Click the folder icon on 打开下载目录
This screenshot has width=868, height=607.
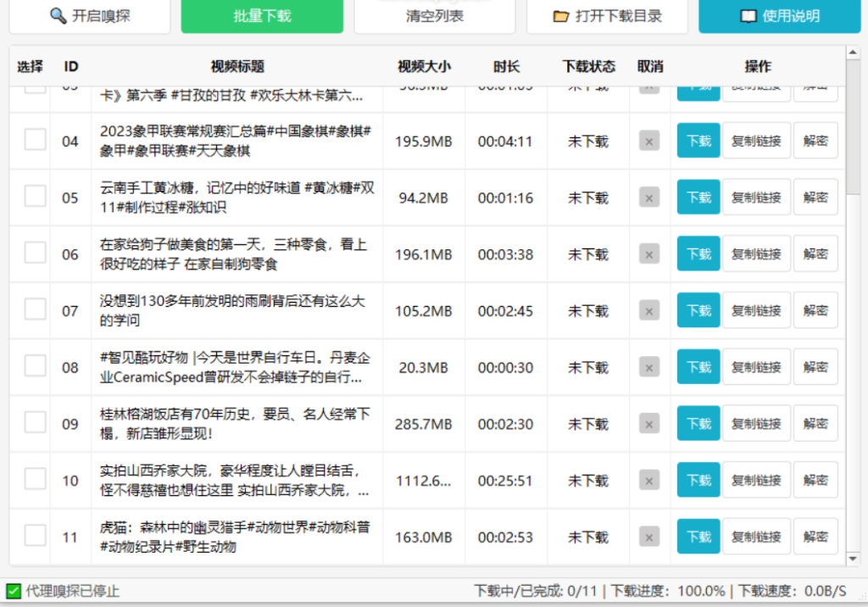[559, 15]
